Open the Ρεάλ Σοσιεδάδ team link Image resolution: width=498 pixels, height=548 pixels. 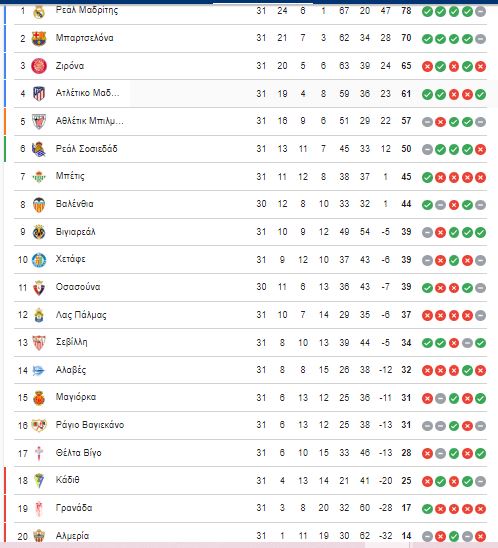[x=87, y=149]
